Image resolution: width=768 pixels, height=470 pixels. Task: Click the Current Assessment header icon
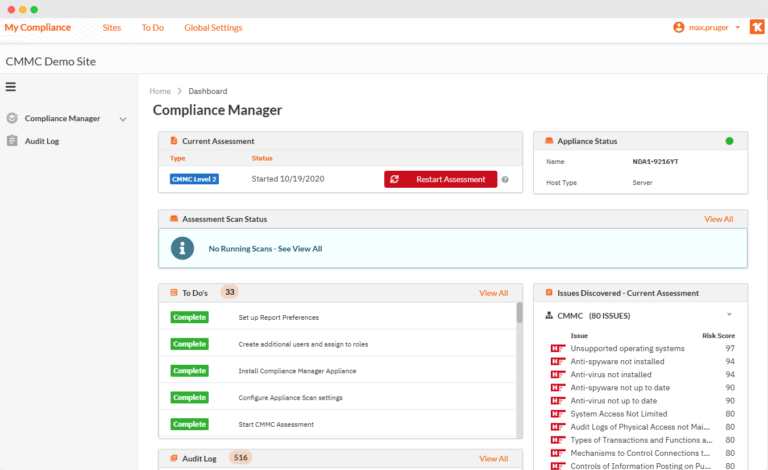click(173, 141)
